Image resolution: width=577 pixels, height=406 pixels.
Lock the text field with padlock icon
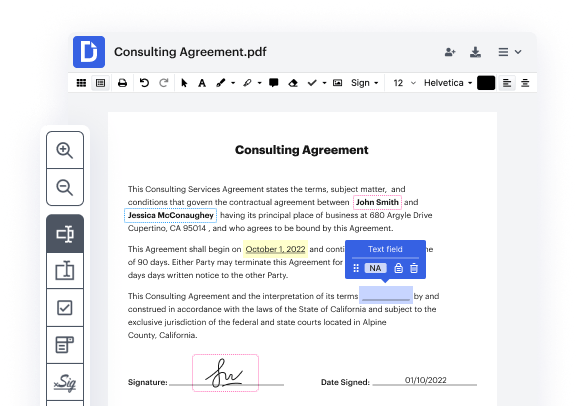tap(399, 268)
